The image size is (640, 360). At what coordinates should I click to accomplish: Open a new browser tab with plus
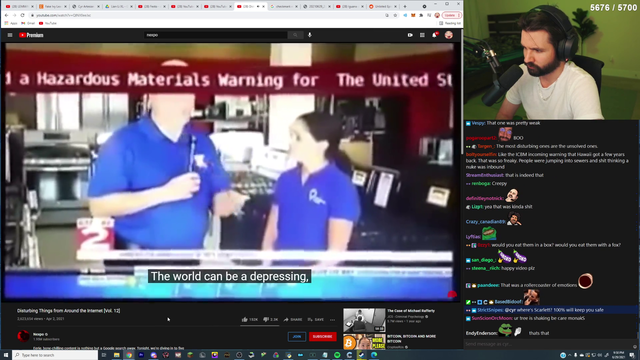pyautogui.click(x=405, y=7)
